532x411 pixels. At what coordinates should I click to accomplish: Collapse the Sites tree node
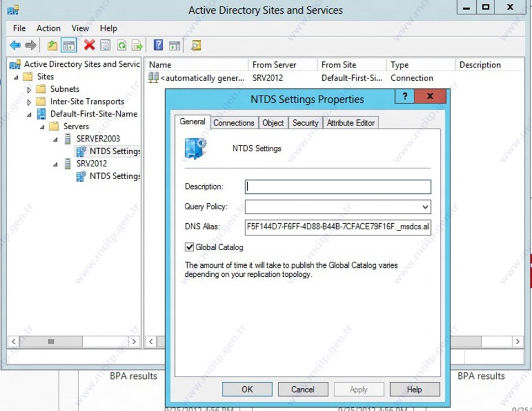click(x=16, y=77)
